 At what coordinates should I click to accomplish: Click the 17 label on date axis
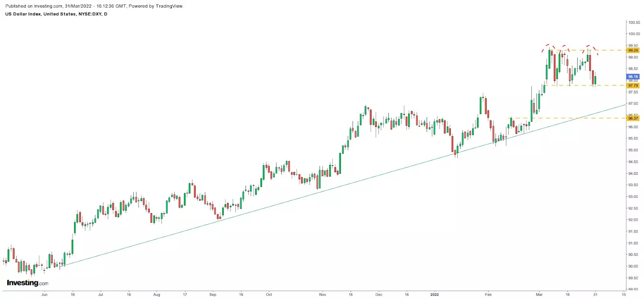click(x=185, y=295)
